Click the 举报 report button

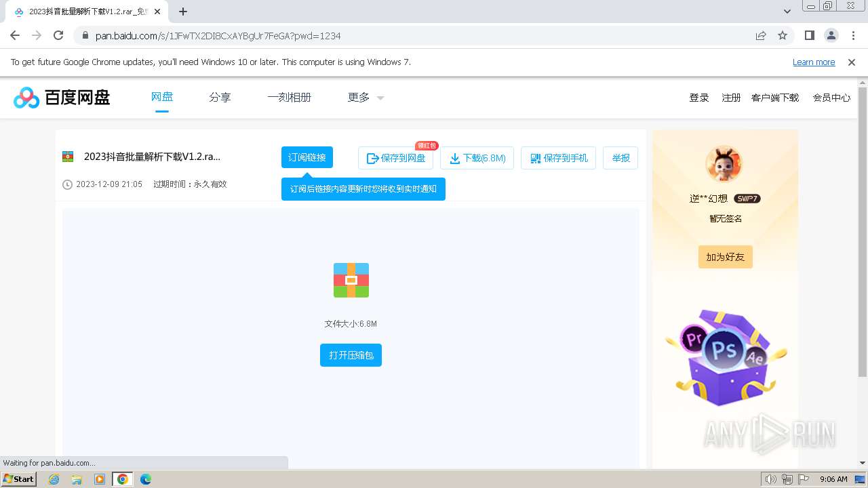(x=620, y=158)
